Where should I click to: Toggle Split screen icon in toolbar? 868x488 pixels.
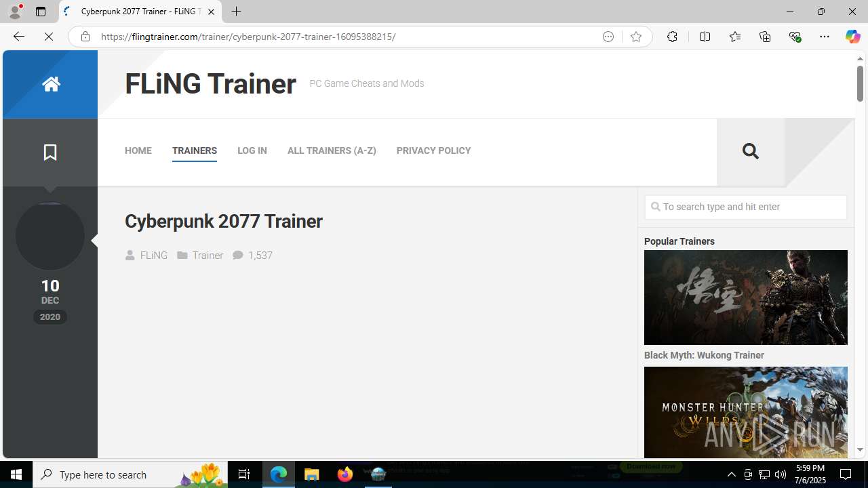coord(705,37)
